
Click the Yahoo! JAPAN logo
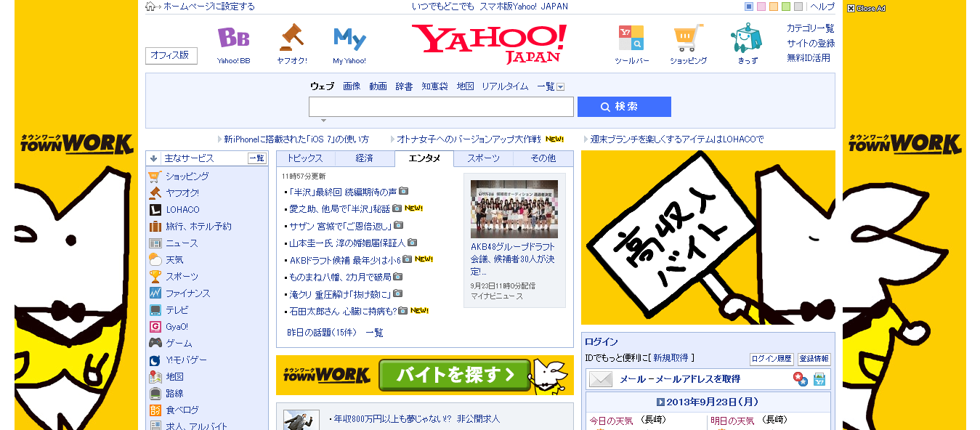click(490, 43)
